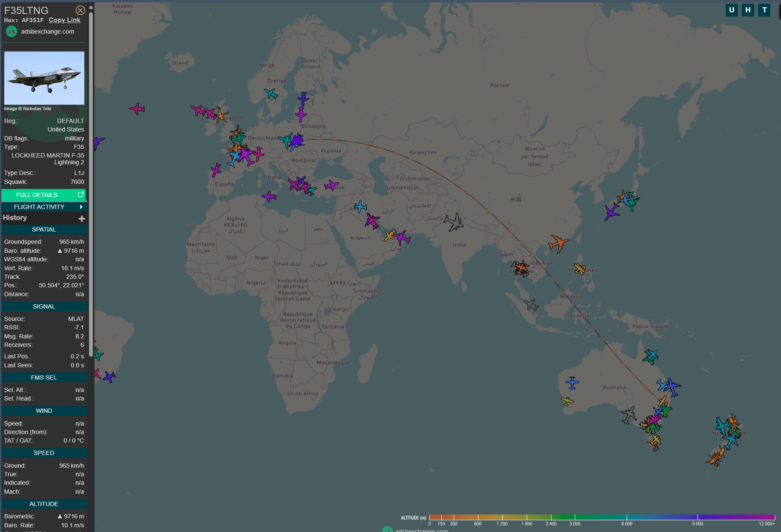Click the altitude color legend bar
781x532 pixels.
602,517
